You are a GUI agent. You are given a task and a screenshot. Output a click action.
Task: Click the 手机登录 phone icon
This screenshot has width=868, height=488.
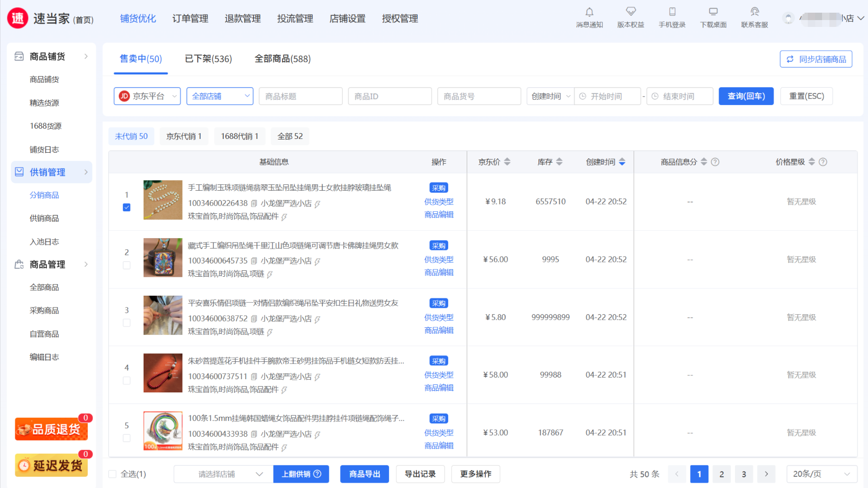(x=672, y=12)
